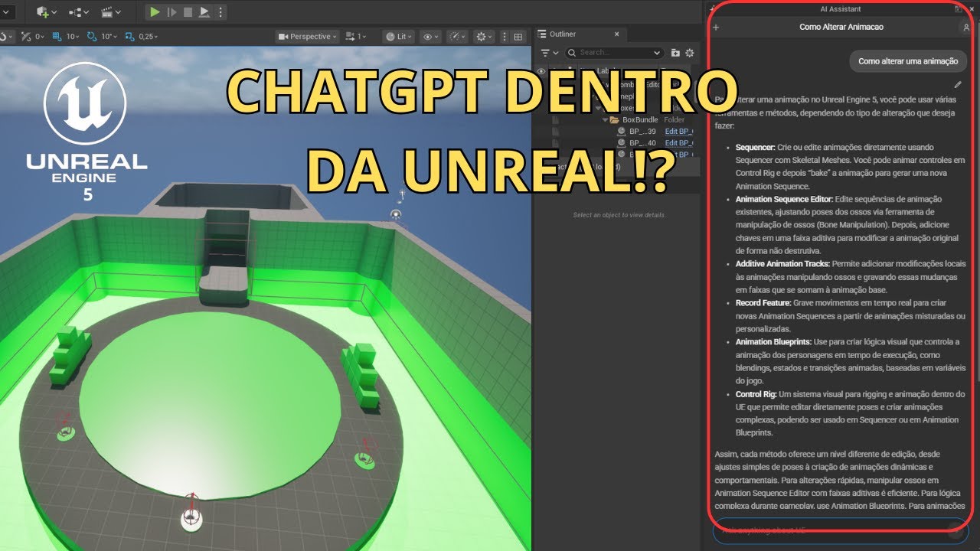The image size is (980, 551).
Task: Start Play in Editor with green play button
Action: pyautogui.click(x=155, y=11)
